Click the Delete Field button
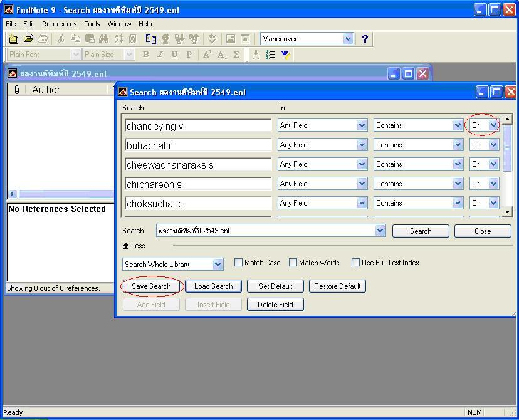This screenshot has height=420, width=519. [x=275, y=305]
